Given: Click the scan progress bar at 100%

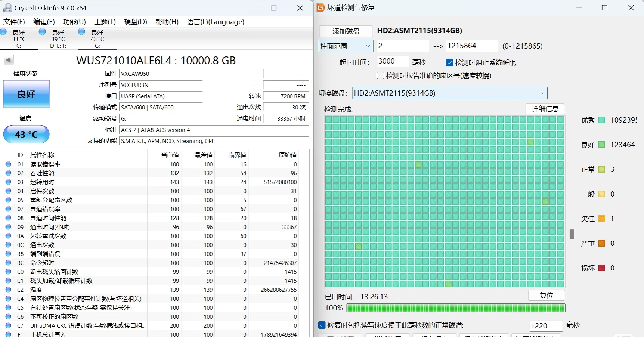Looking at the screenshot, I should tap(456, 308).
